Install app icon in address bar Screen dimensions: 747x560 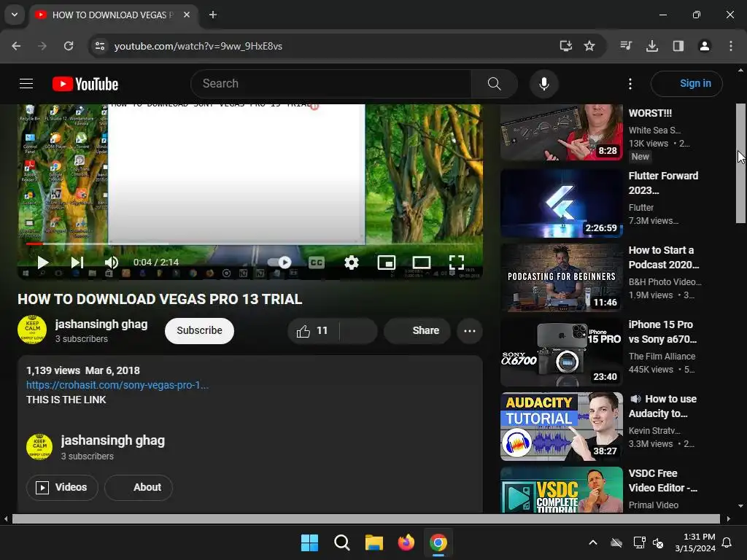click(565, 46)
